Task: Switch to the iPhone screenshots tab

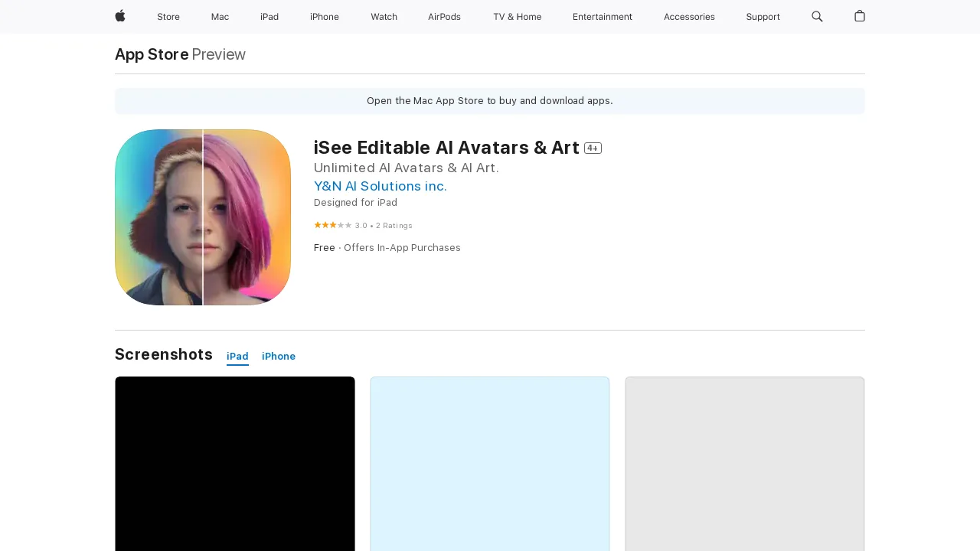Action: click(279, 357)
